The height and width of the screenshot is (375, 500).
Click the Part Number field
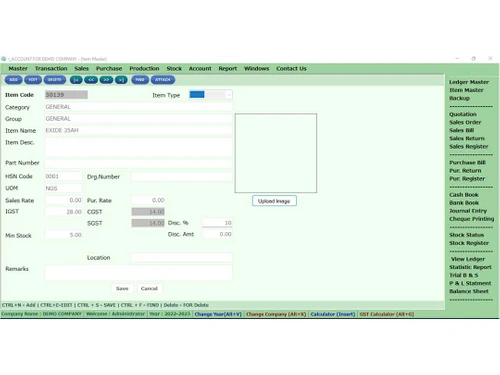(138, 163)
